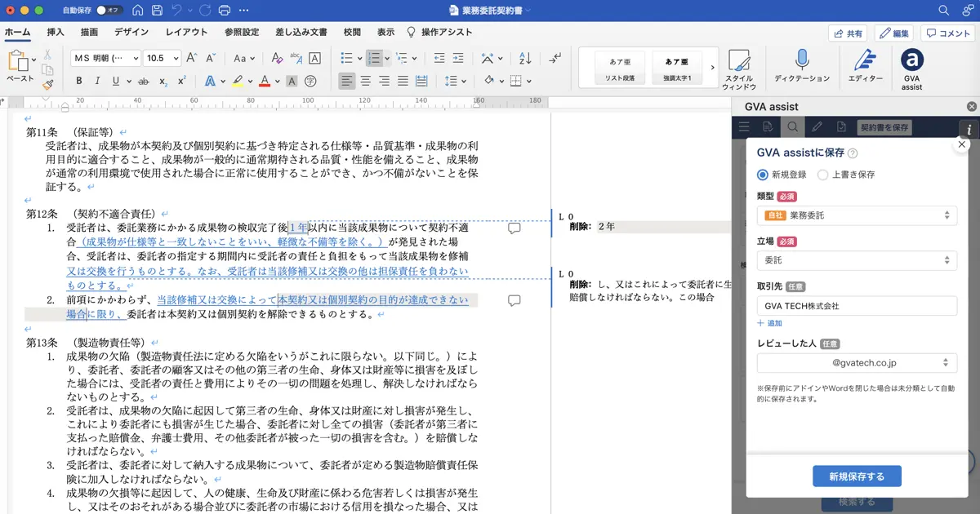The width and height of the screenshot is (980, 514).
Task: Center align the paragraph
Action: pyautogui.click(x=366, y=81)
